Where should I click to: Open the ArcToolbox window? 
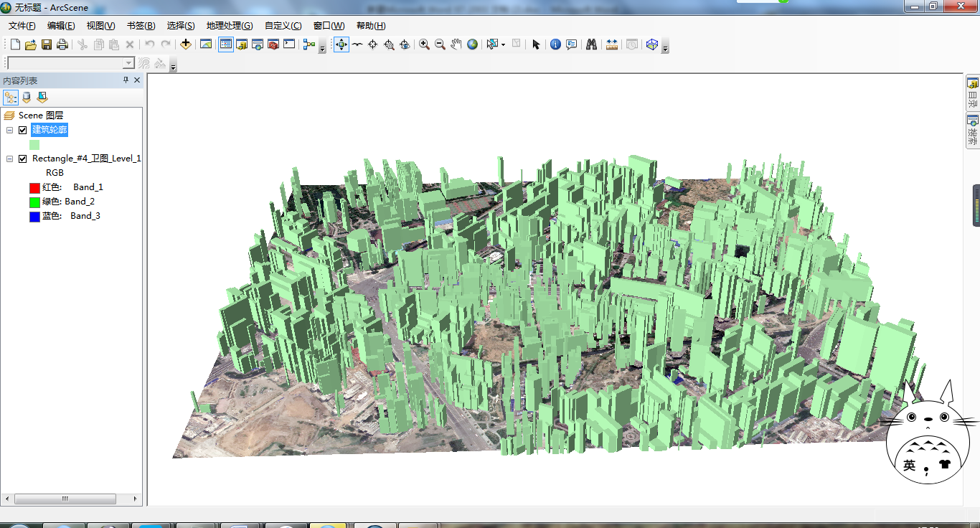pos(273,44)
